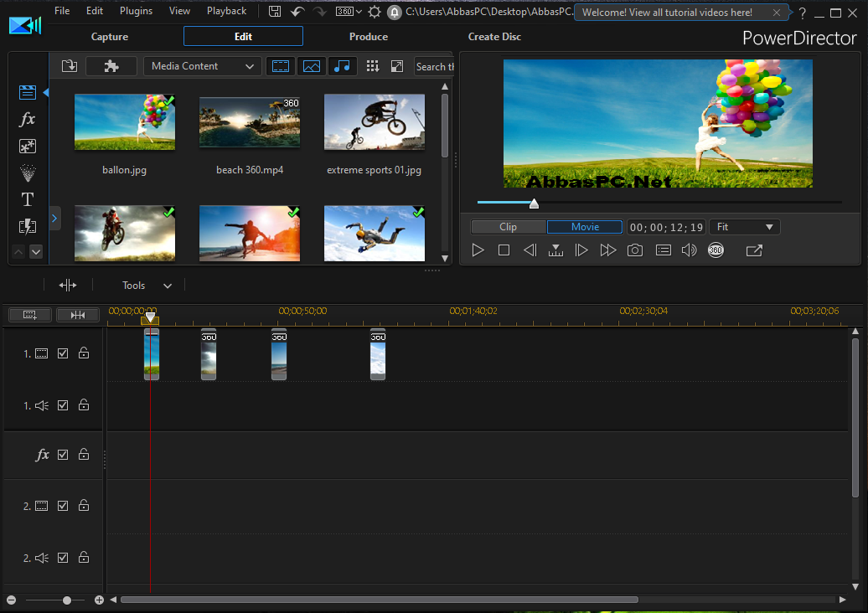
Task: Open the Plugins menu
Action: (x=136, y=11)
